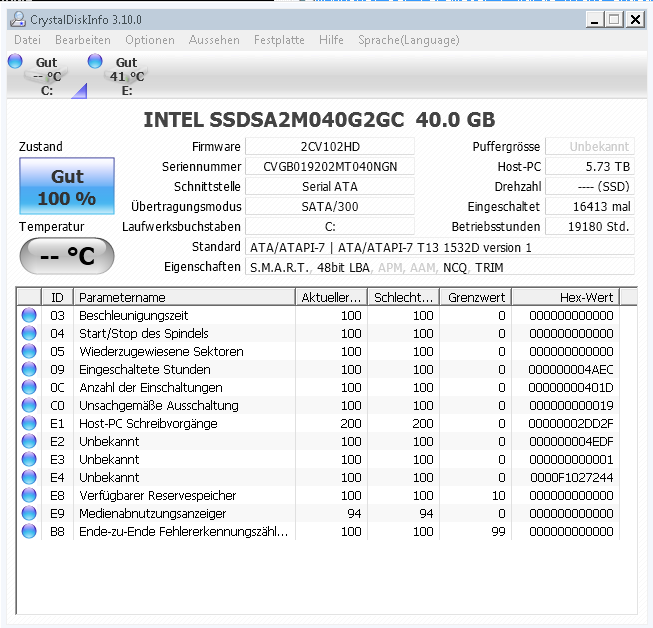Image resolution: width=653 pixels, height=628 pixels.
Task: Select the Wiederzugewiesene Sektoren parameter name
Action: [161, 351]
